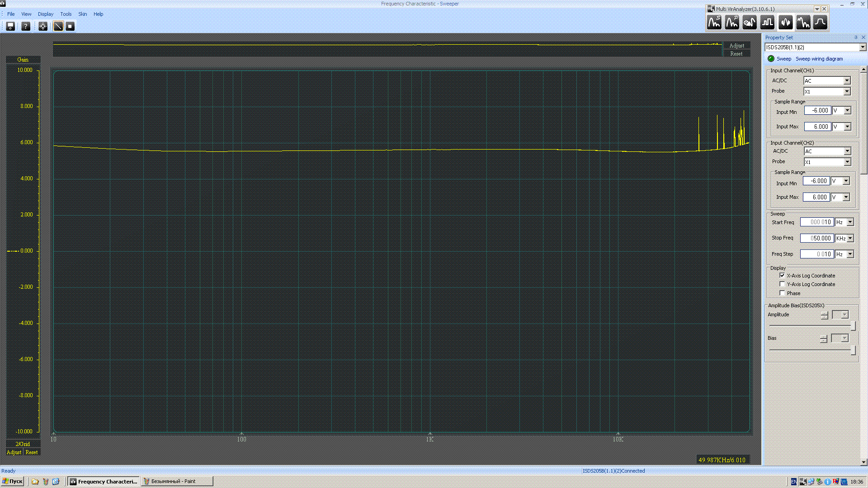
Task: Click the save (floppy disk) toolbar icon
Action: tap(10, 26)
